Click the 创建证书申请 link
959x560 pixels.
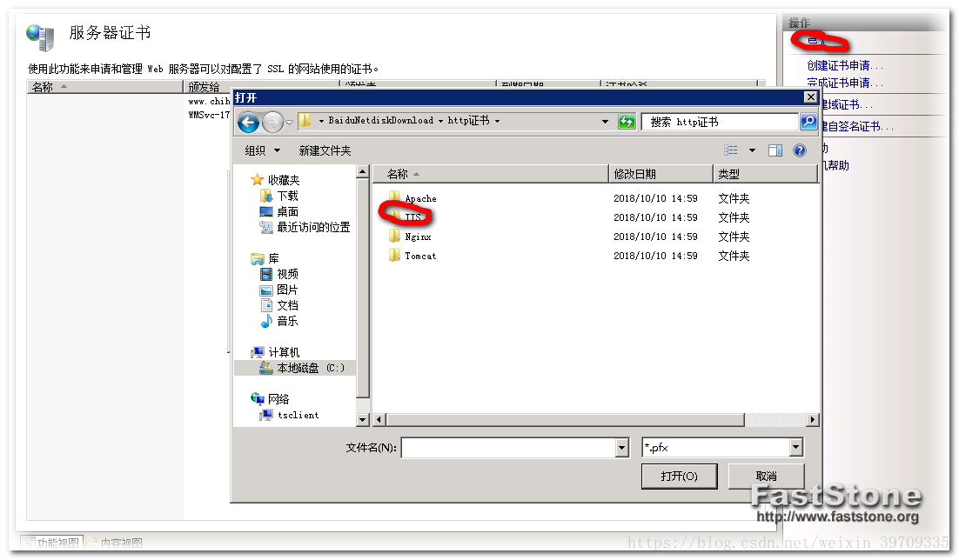[x=845, y=65]
